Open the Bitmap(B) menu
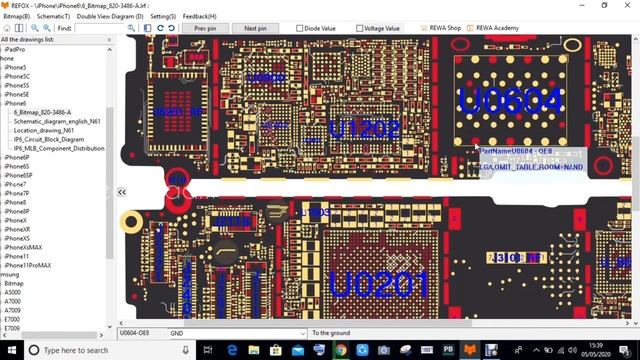 tap(16, 16)
